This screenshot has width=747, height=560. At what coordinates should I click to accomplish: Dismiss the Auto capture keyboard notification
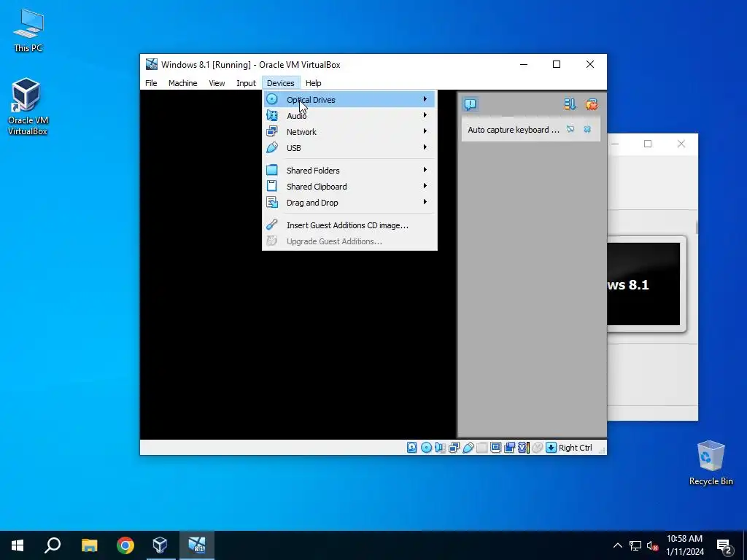[587, 129]
